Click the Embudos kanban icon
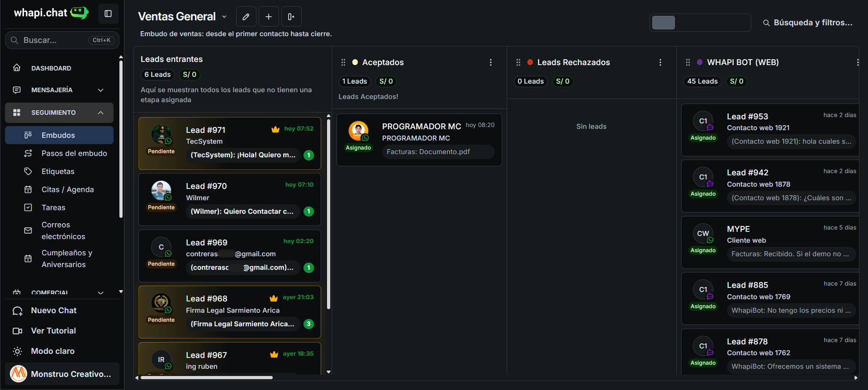 tap(28, 135)
